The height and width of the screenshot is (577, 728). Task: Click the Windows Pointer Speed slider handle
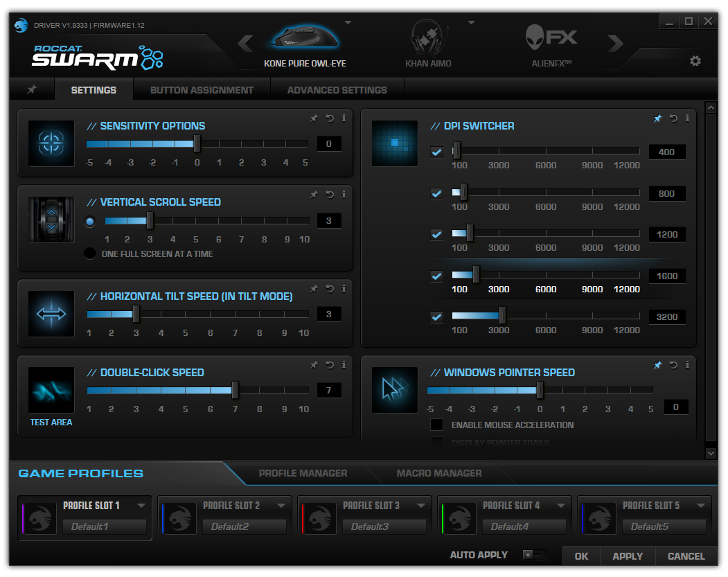click(540, 390)
